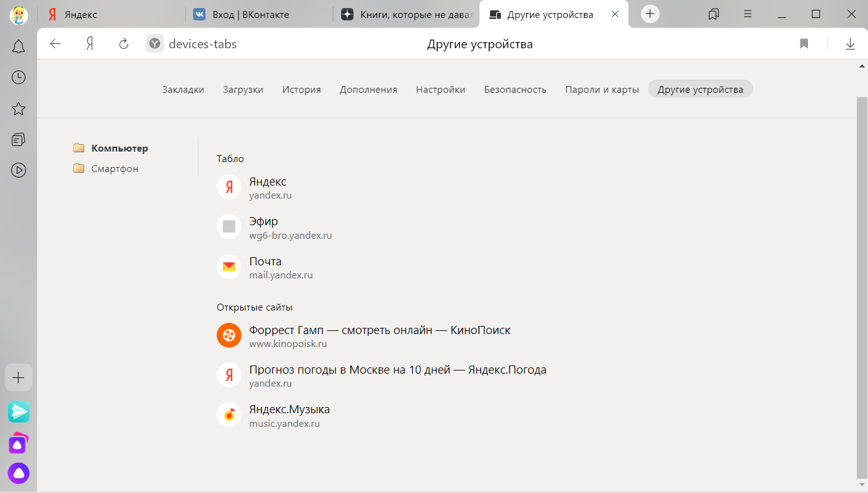The image size is (868, 493).
Task: Open browser menu hamburger icon
Action: click(748, 14)
